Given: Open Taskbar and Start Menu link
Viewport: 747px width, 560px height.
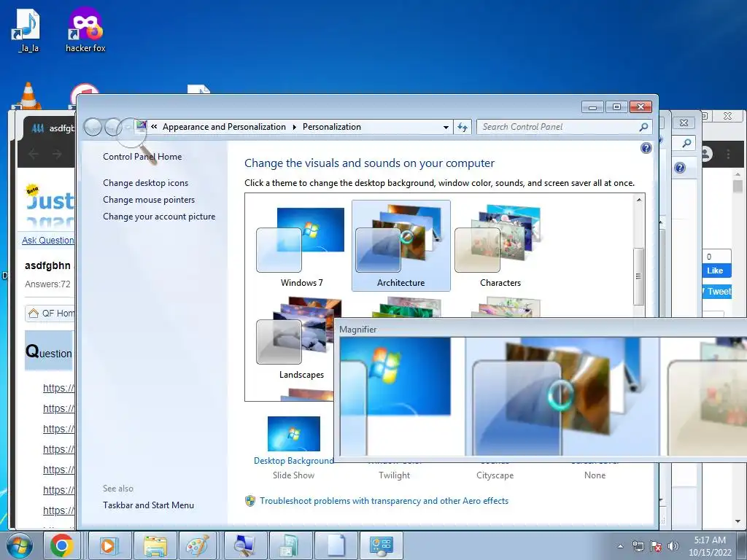Looking at the screenshot, I should [148, 505].
